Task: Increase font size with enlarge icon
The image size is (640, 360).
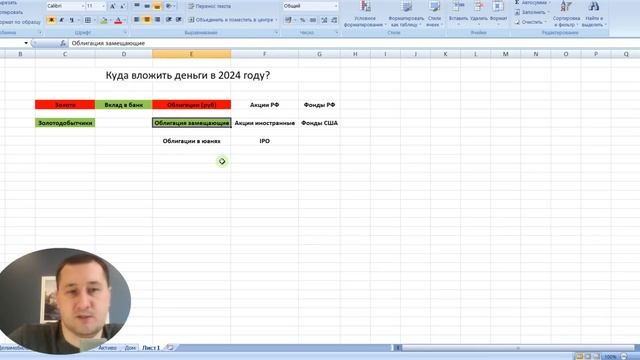Action: 112,6
